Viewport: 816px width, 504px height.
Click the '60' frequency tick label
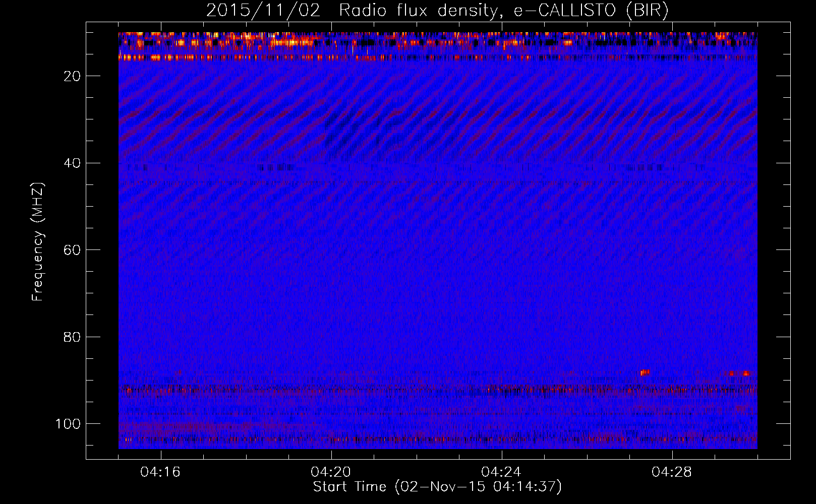coord(73,250)
